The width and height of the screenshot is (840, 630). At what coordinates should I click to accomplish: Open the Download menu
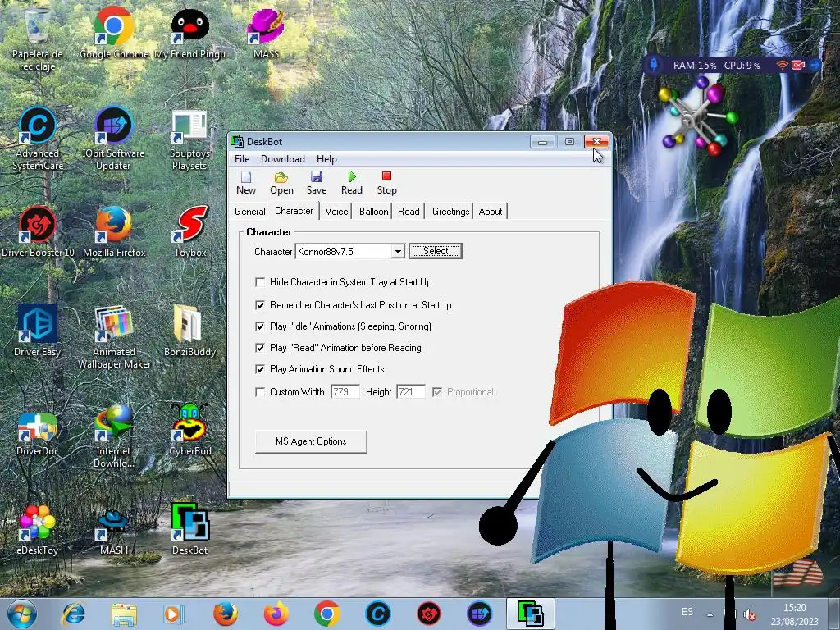pos(282,159)
